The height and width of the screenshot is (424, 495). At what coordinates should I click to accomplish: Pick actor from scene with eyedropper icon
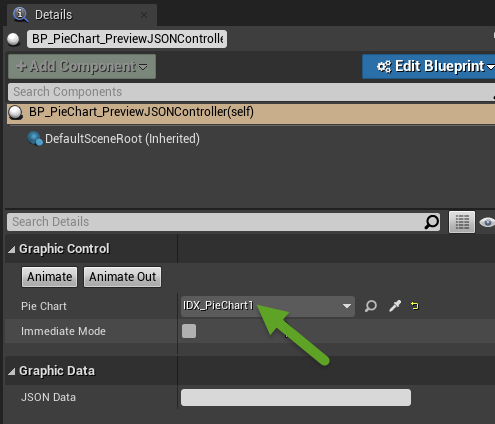[x=395, y=306]
